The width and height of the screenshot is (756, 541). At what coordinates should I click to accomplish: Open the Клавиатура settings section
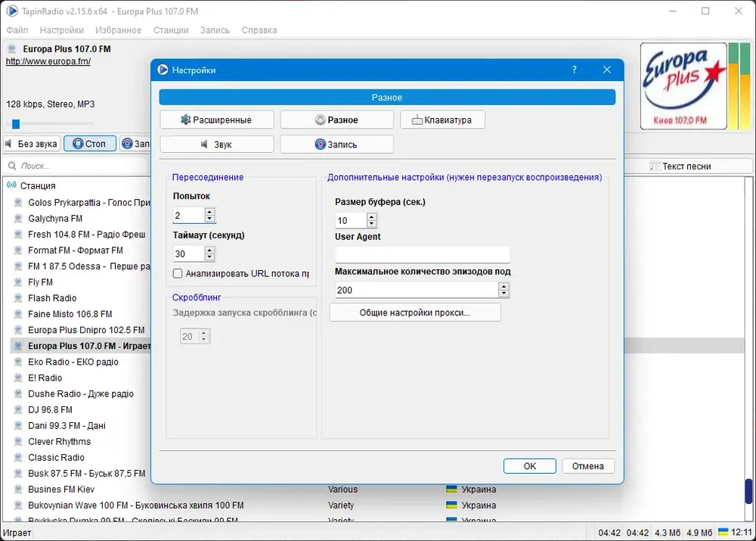point(442,120)
